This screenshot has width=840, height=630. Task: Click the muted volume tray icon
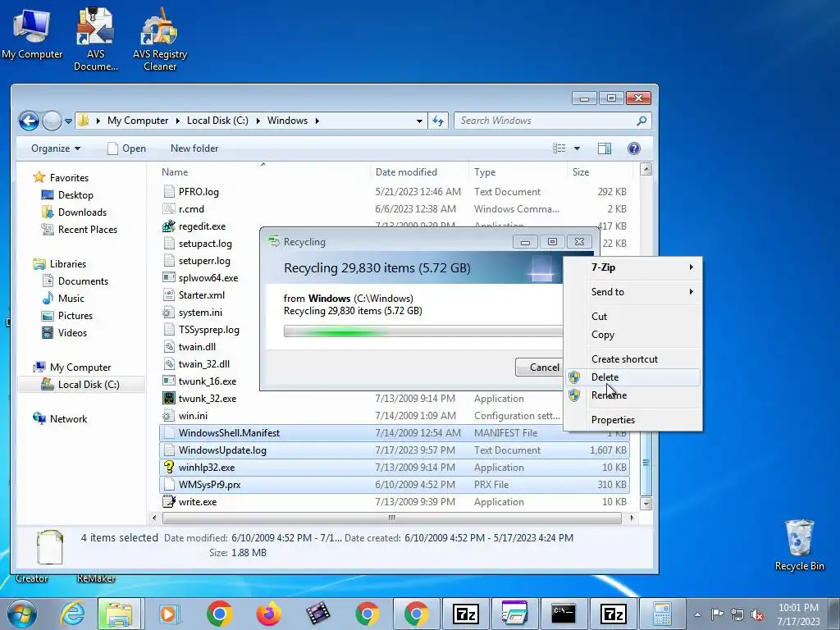pos(757,614)
